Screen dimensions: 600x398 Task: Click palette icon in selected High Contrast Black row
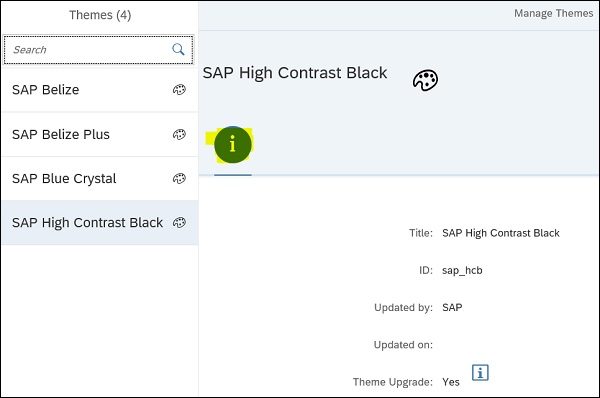pyautogui.click(x=179, y=222)
